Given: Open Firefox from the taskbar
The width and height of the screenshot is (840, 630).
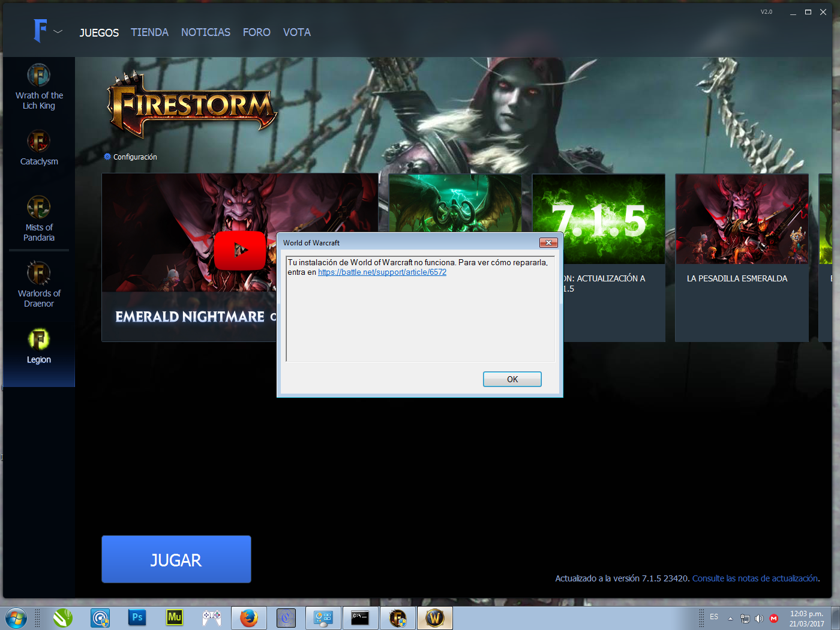Looking at the screenshot, I should click(x=249, y=617).
